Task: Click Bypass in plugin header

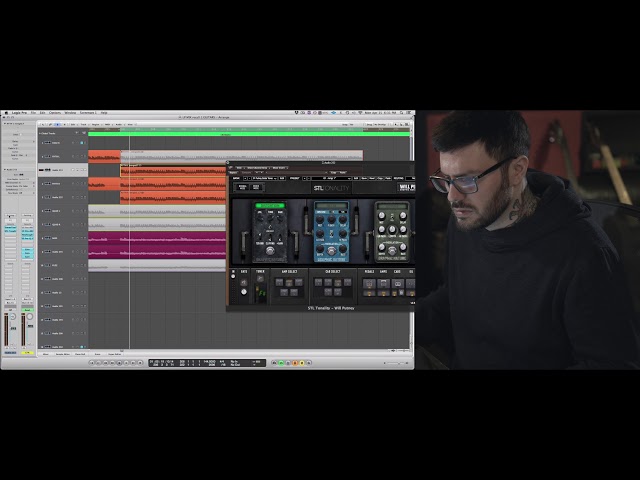Action: point(233,173)
